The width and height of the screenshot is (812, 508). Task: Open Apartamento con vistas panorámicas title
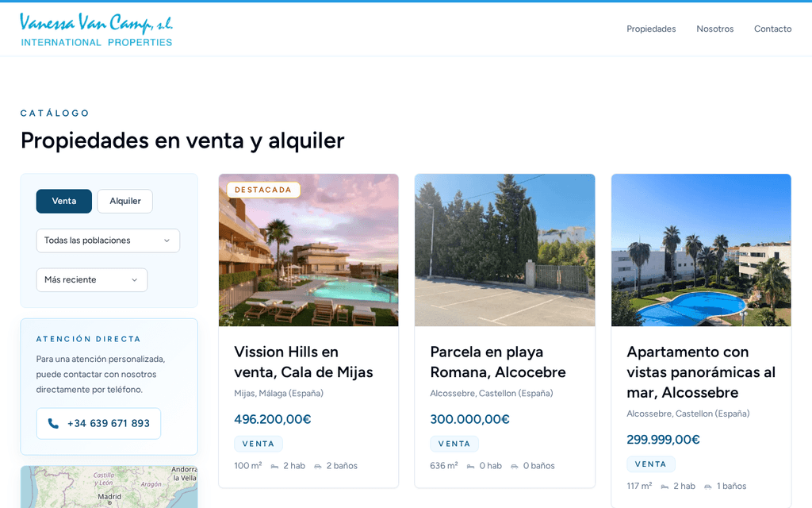(701, 372)
